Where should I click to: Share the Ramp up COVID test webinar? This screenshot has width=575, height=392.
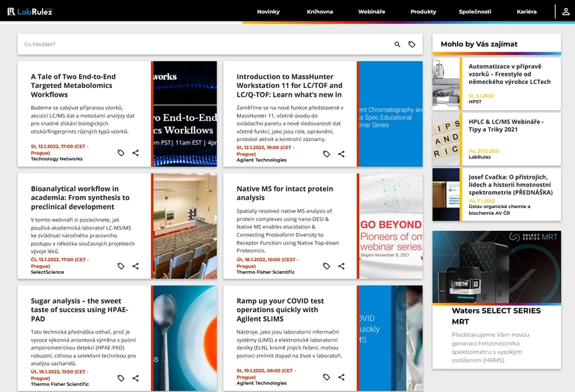point(341,377)
